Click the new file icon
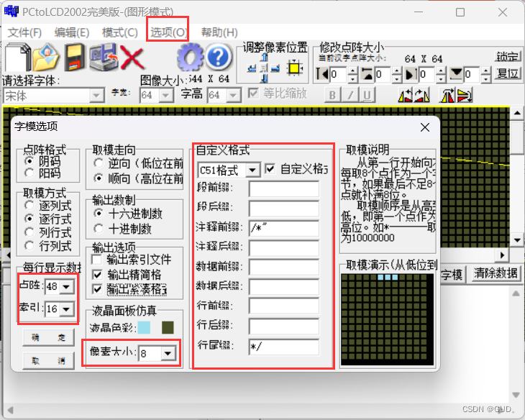The width and height of the screenshot is (525, 420). pos(17,58)
